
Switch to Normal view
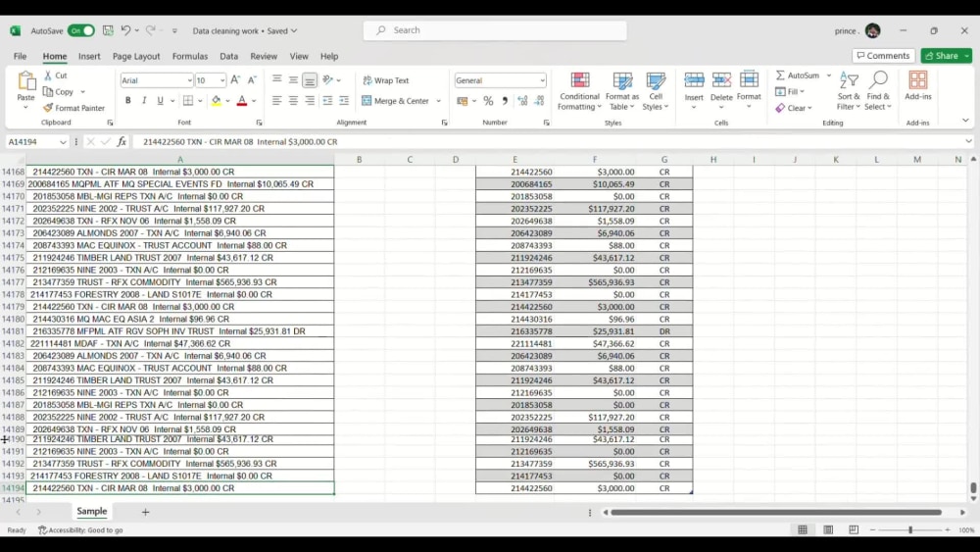tap(803, 529)
